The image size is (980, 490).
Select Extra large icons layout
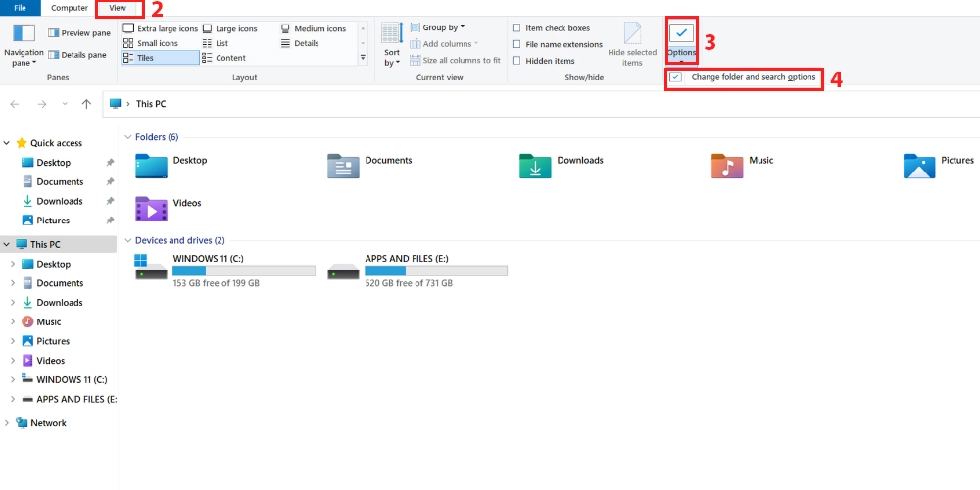[161, 28]
